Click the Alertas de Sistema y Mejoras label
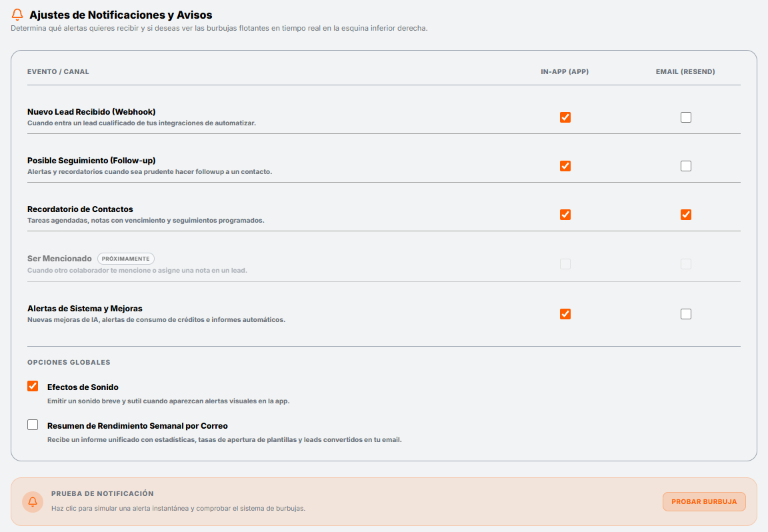This screenshot has width=768, height=532. coord(85,309)
